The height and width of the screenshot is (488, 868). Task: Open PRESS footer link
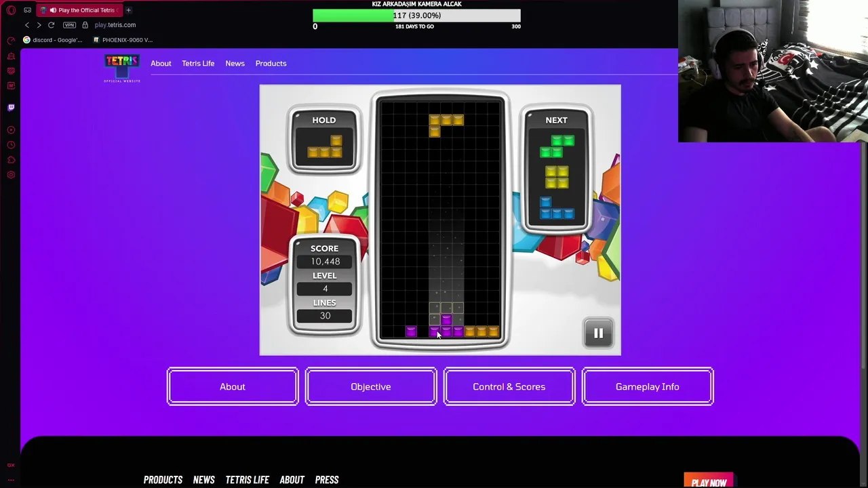(327, 480)
